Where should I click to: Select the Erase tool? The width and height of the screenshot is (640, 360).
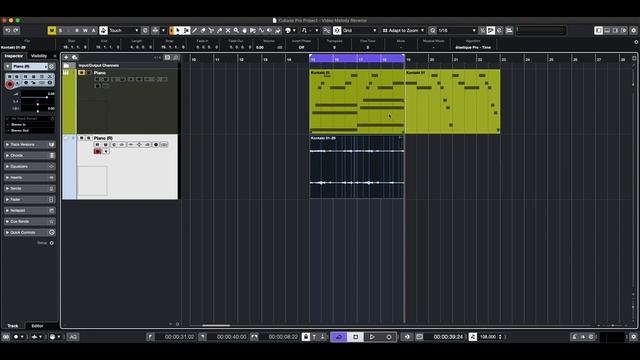(203, 31)
